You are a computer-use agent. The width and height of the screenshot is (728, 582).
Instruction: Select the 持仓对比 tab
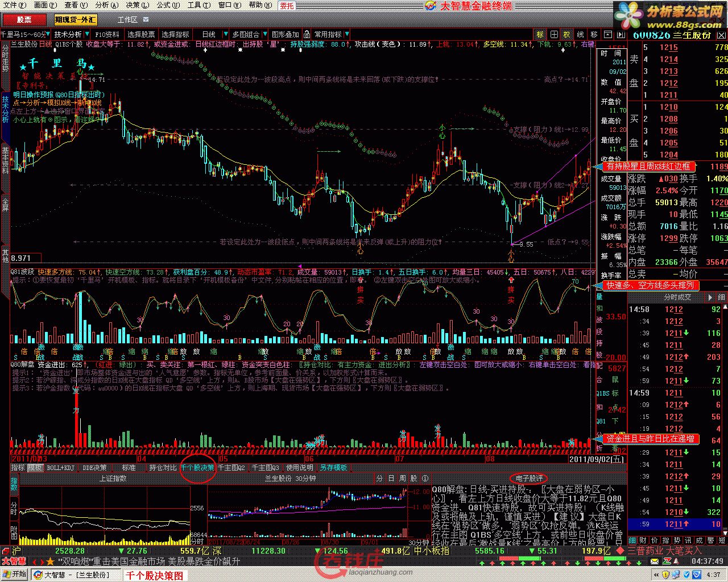coord(163,468)
